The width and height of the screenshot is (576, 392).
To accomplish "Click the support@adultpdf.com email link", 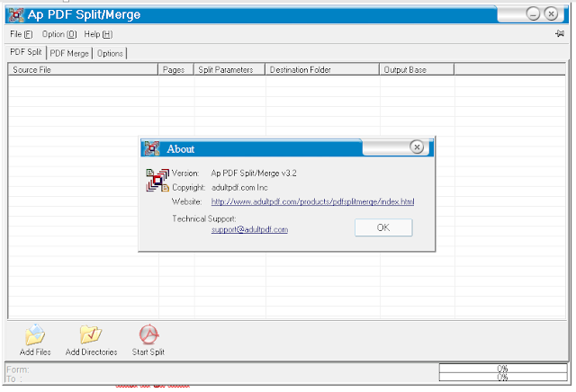I will (249, 229).
